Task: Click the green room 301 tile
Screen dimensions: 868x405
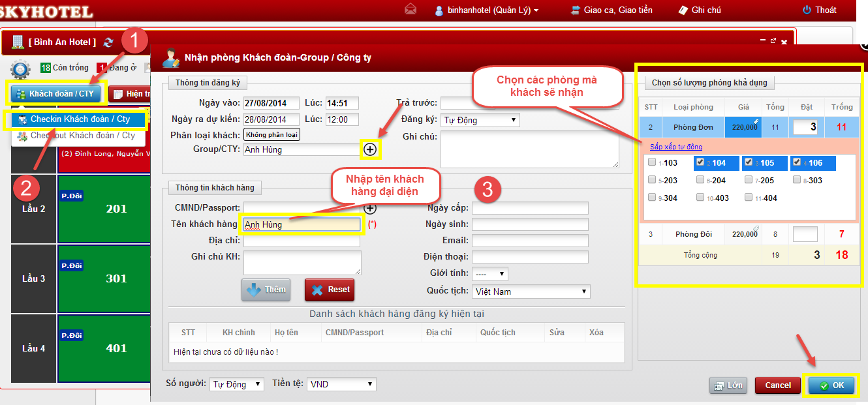Action: pos(116,278)
